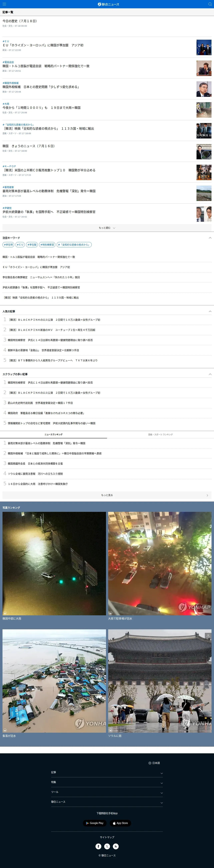Click the もっと見る ranking button
Viewport: 214px width, 868px height.
(107, 495)
